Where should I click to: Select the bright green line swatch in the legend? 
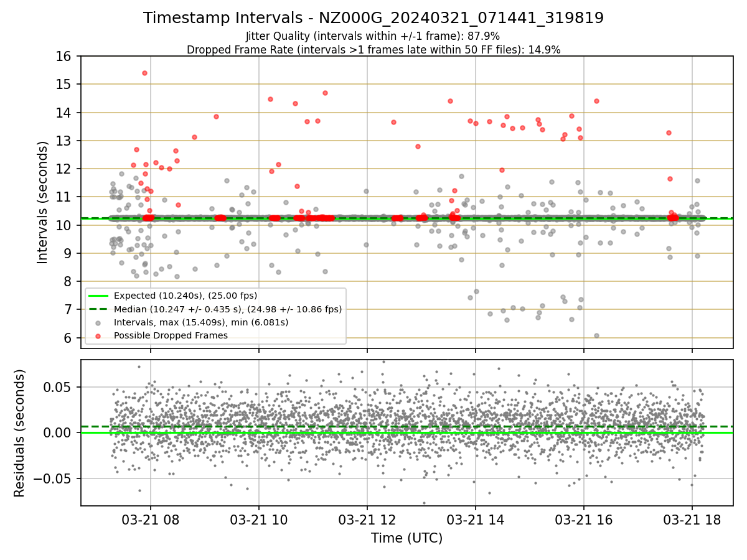(98, 296)
